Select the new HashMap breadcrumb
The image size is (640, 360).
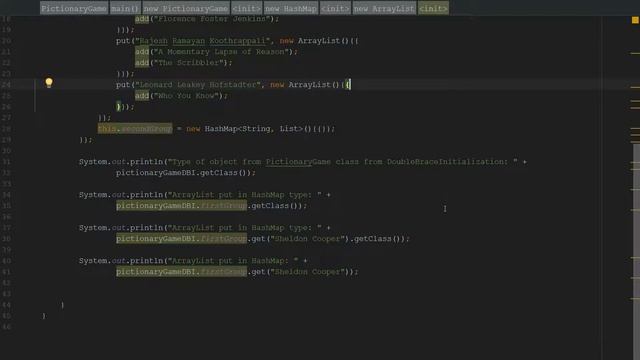[x=291, y=8]
